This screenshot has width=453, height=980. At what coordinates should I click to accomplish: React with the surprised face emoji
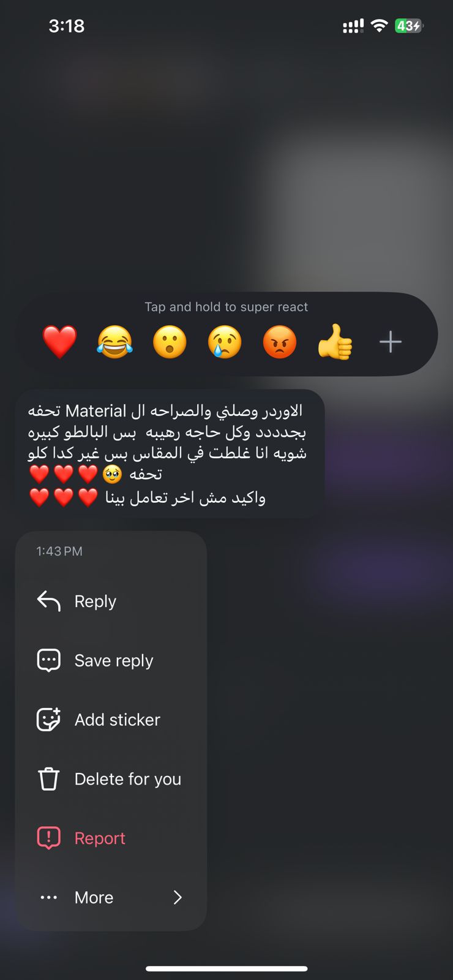pos(170,342)
